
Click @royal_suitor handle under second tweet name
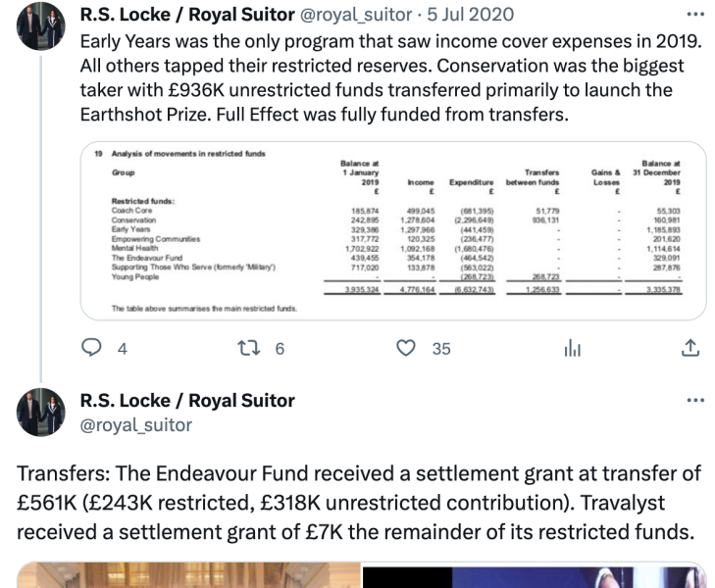point(136,425)
